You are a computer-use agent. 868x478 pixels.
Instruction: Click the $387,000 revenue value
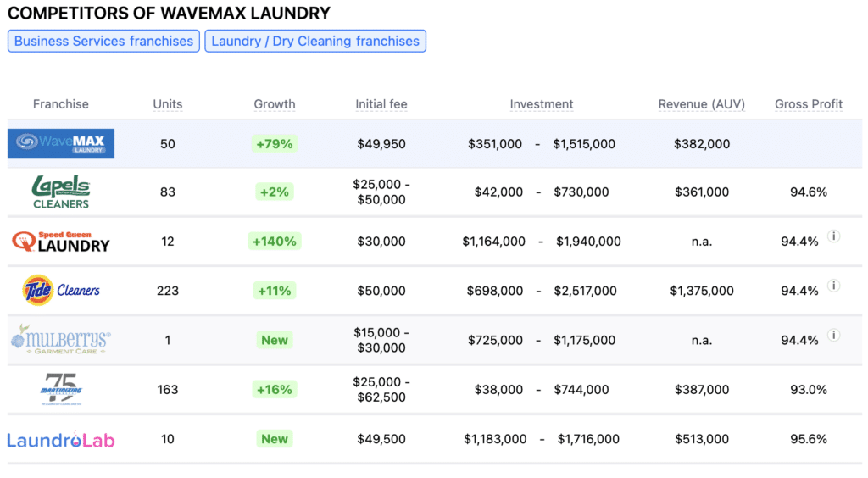click(701, 390)
